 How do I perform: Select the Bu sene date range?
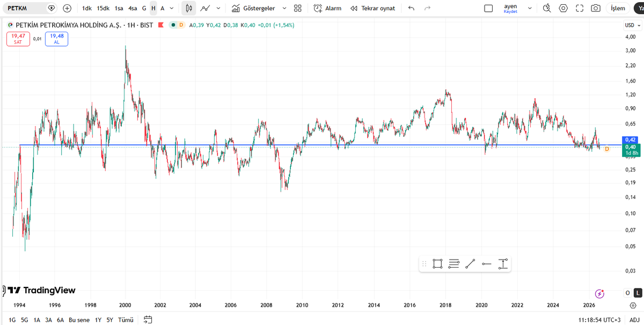(79, 320)
